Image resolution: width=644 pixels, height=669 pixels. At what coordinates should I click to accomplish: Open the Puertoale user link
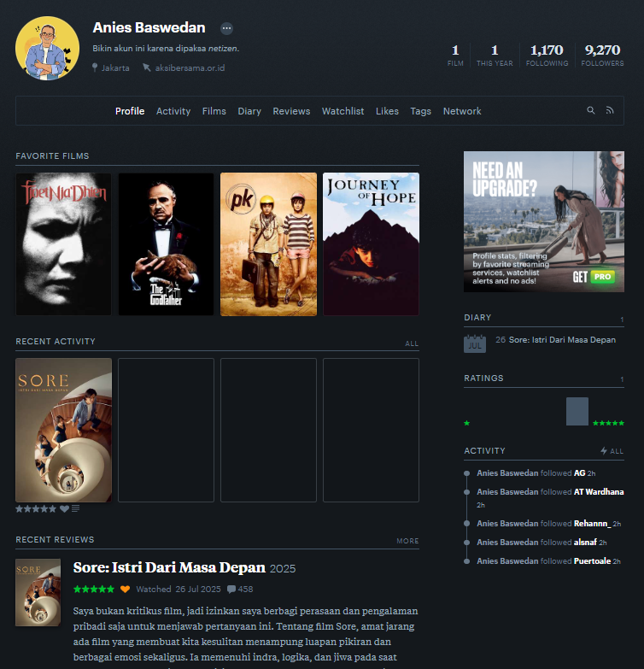click(592, 560)
